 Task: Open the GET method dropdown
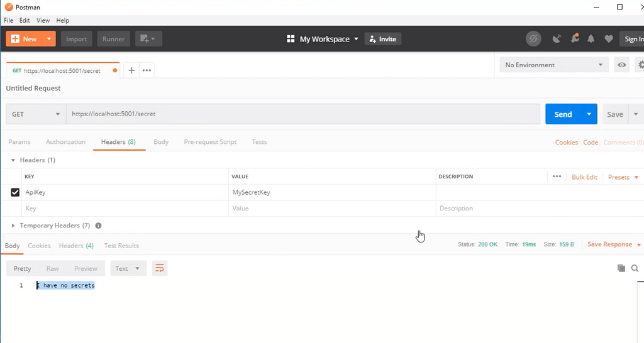point(36,114)
